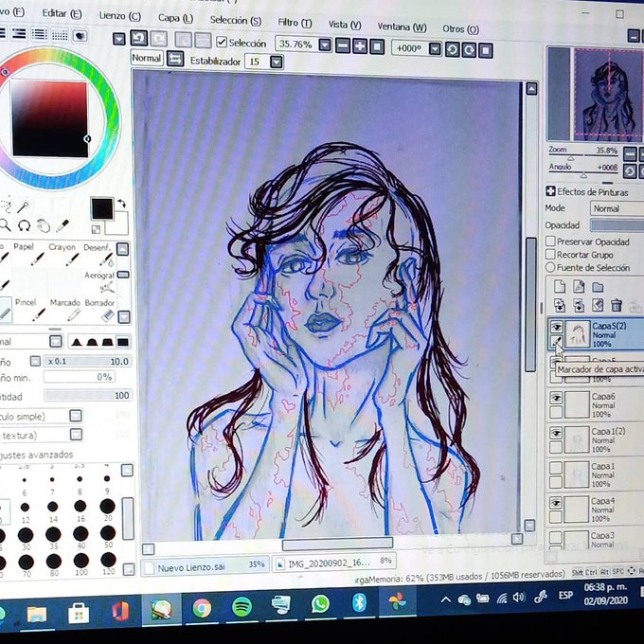Open the zoom percentage dropdown
This screenshot has height=644, width=644.
tap(325, 45)
